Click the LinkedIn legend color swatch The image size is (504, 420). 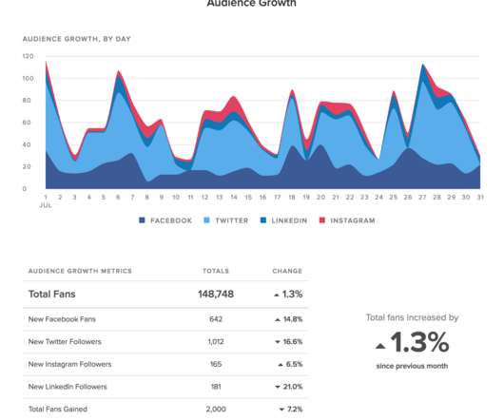[x=263, y=220]
